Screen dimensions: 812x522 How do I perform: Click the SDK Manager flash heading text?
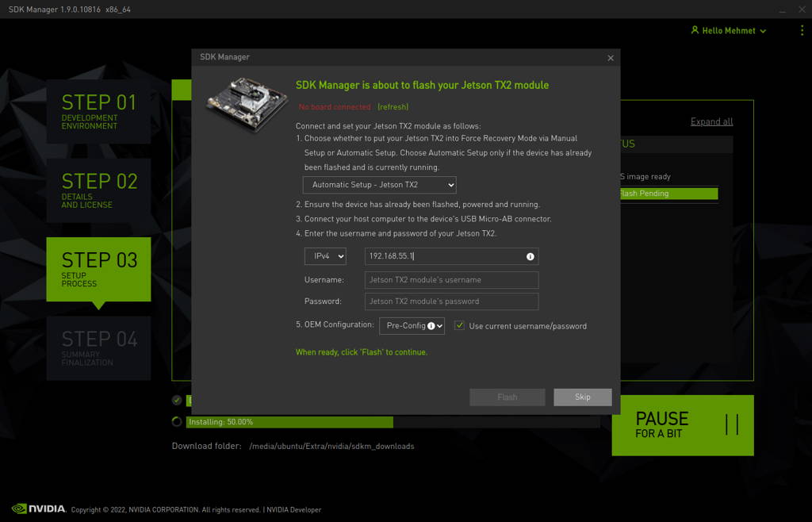point(422,86)
